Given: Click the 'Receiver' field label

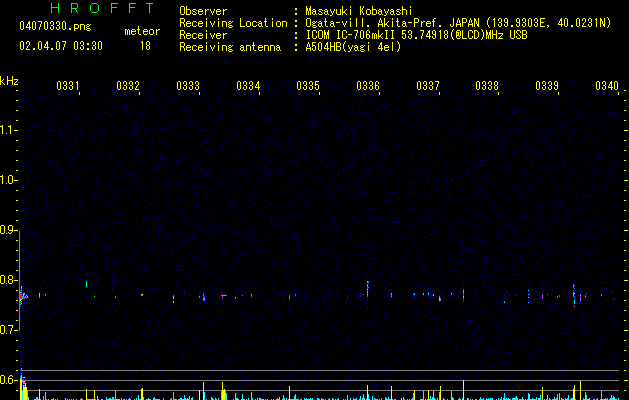Looking at the screenshot, I should 203,35.
